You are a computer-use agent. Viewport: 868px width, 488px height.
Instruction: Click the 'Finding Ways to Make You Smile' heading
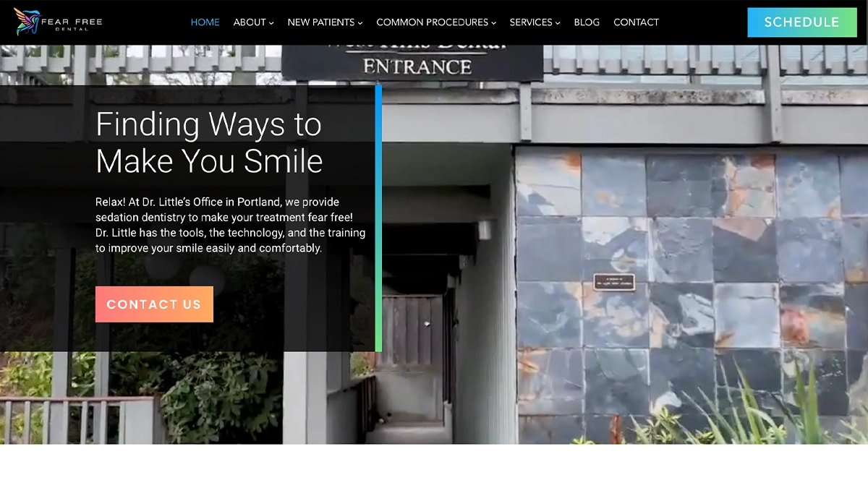(x=209, y=142)
